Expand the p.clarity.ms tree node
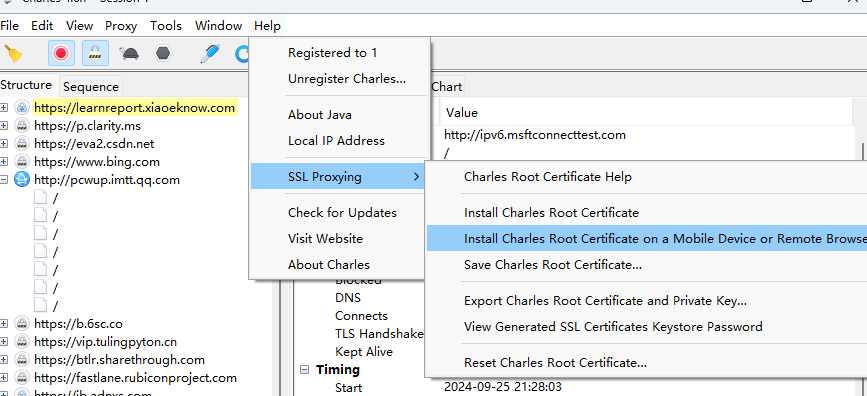The width and height of the screenshot is (867, 396). (x=4, y=126)
